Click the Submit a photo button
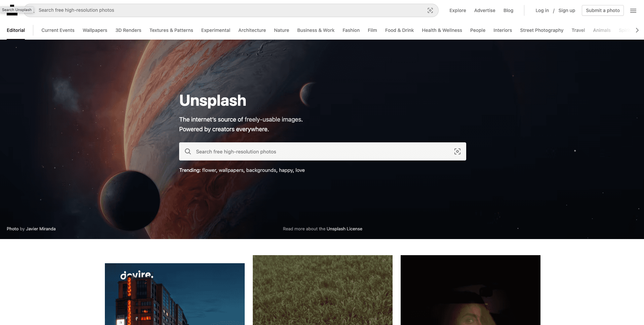644x325 pixels. pyautogui.click(x=603, y=10)
